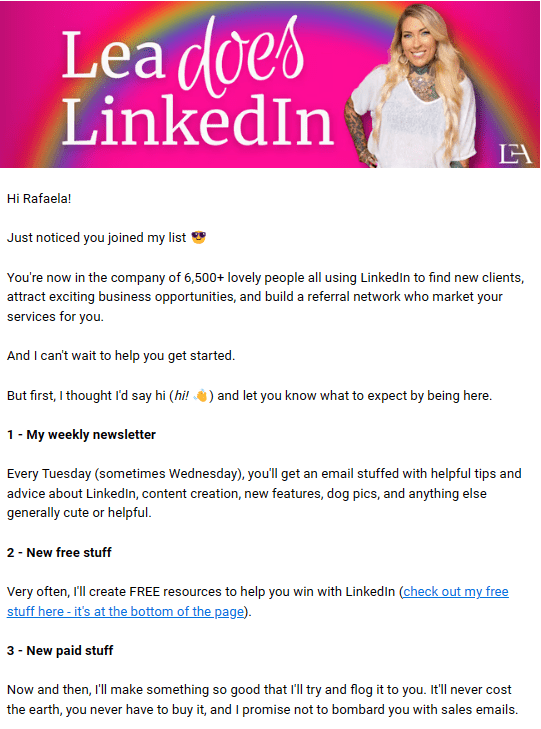Image resolution: width=541 pixels, height=729 pixels.
Task: Select the '2 - New free stuff' heading
Action: [x=59, y=553]
